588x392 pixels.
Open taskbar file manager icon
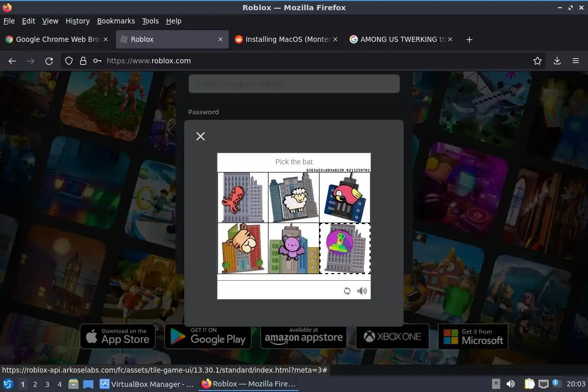[x=73, y=384]
